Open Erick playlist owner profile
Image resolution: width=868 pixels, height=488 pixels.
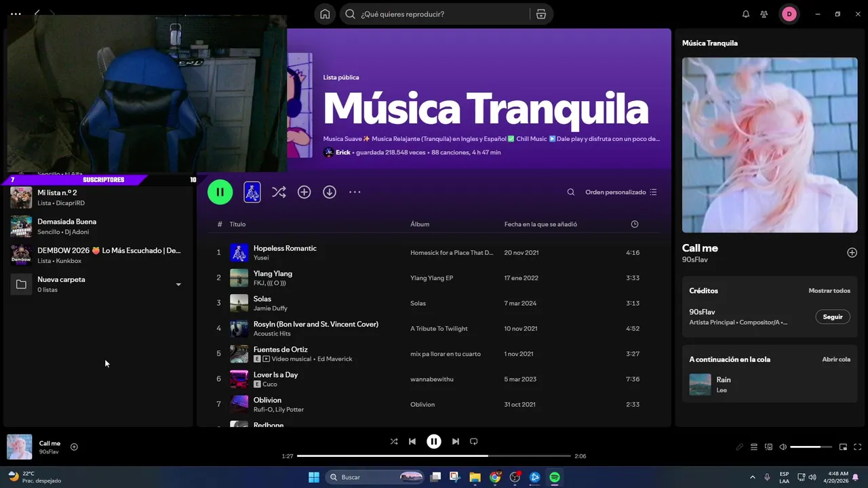343,152
